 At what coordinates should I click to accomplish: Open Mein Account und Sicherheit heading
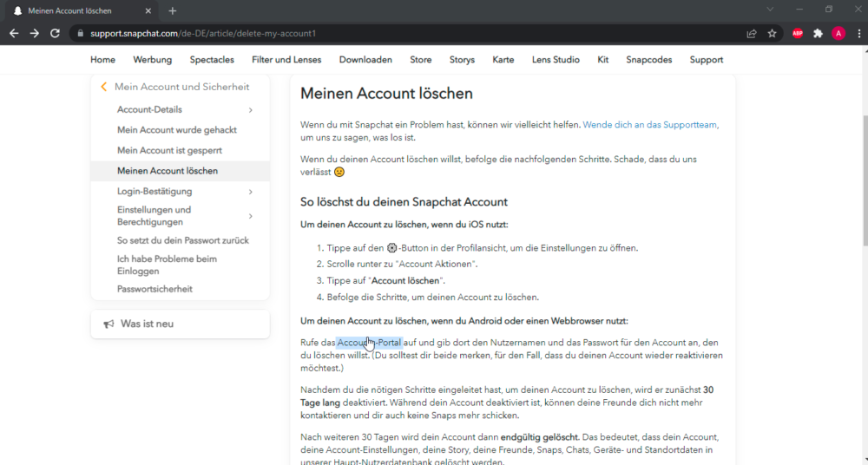point(181,87)
